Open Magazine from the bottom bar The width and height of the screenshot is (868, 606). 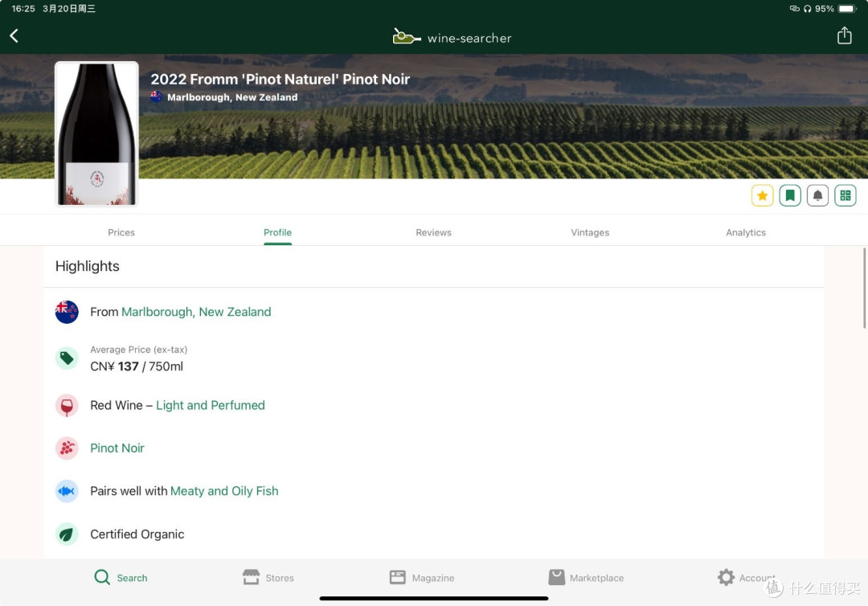pos(422,578)
